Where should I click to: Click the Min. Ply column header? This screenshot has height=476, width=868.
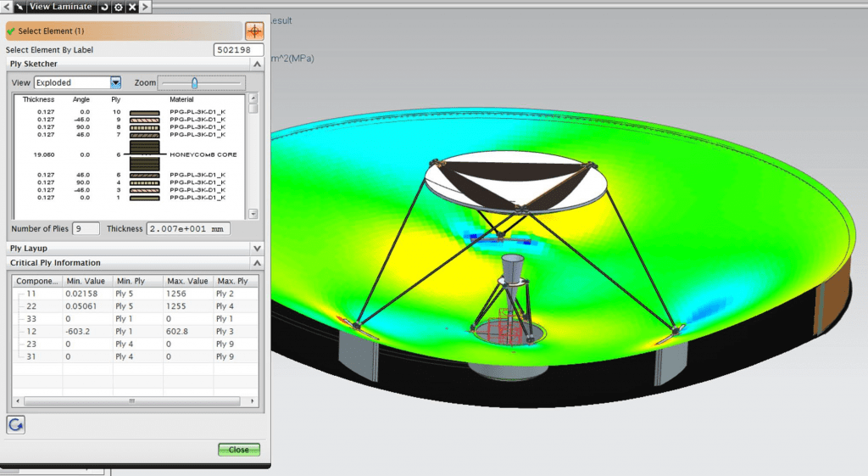pos(136,281)
